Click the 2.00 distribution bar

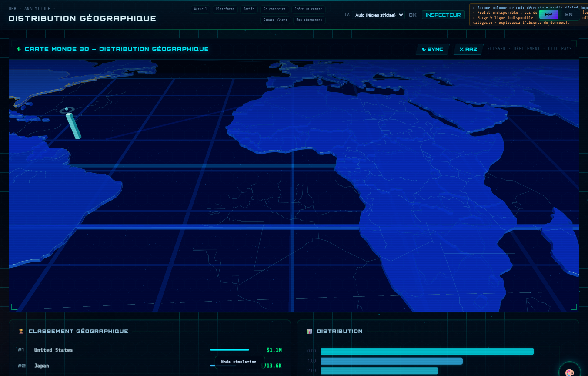[380, 371]
